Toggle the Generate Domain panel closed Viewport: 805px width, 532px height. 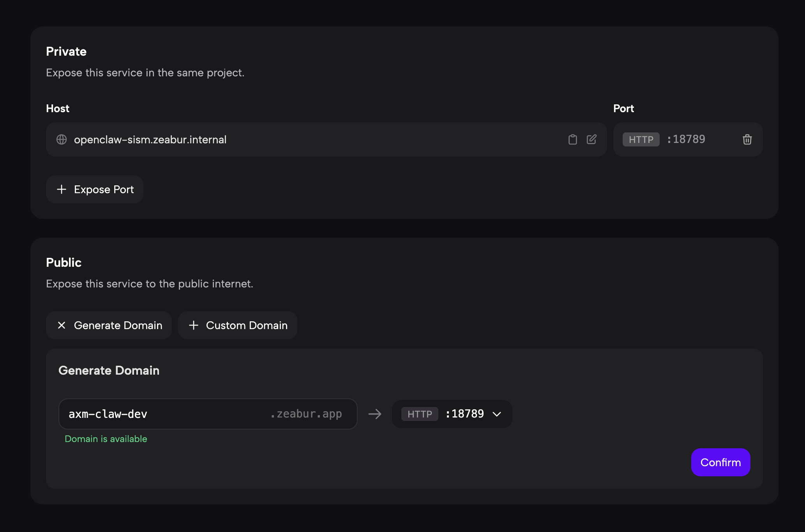click(x=118, y=325)
